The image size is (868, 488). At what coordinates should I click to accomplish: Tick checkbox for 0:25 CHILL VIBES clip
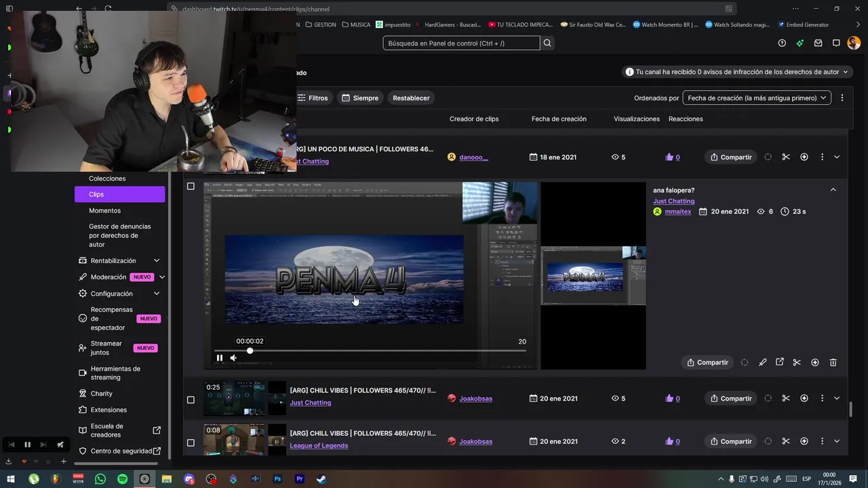(191, 400)
